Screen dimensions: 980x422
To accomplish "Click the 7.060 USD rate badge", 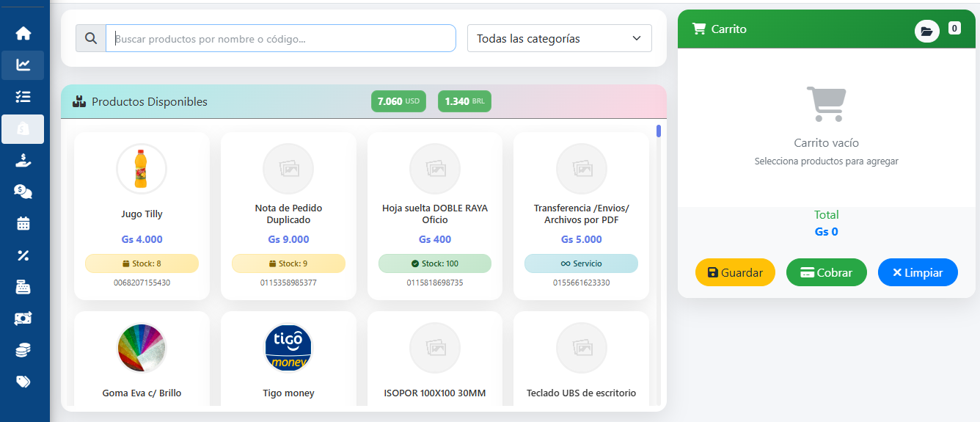I will click(398, 101).
